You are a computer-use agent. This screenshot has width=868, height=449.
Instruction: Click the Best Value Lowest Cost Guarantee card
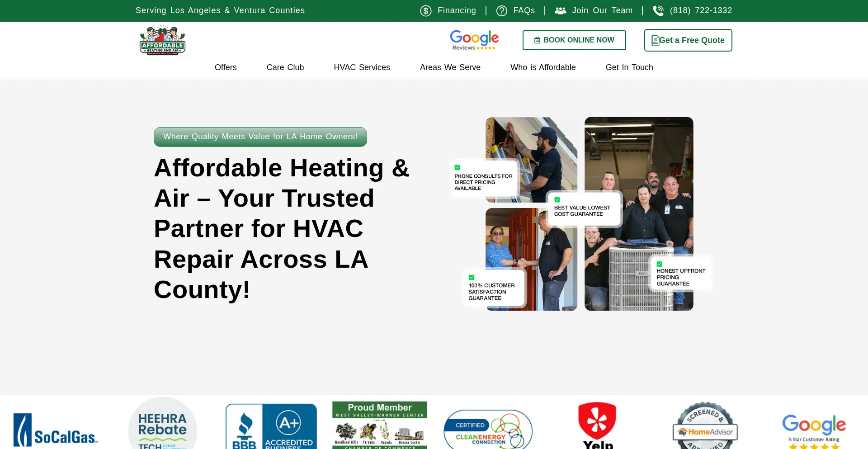click(x=583, y=208)
